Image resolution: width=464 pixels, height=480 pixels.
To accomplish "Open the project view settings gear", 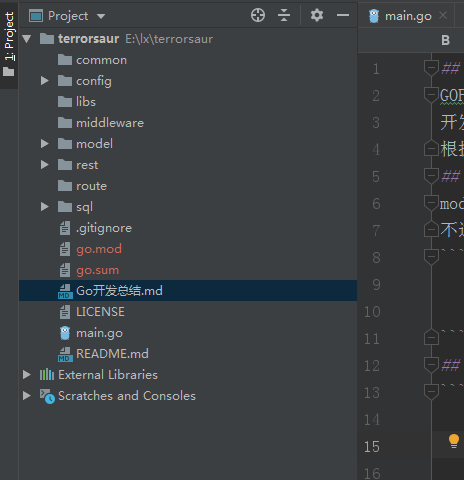I will point(317,15).
